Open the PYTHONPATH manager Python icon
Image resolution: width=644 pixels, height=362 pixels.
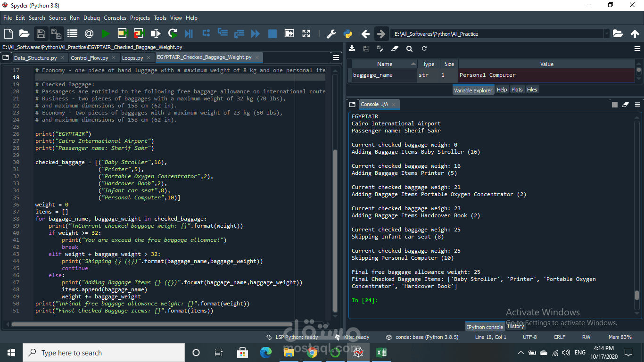coord(348,33)
